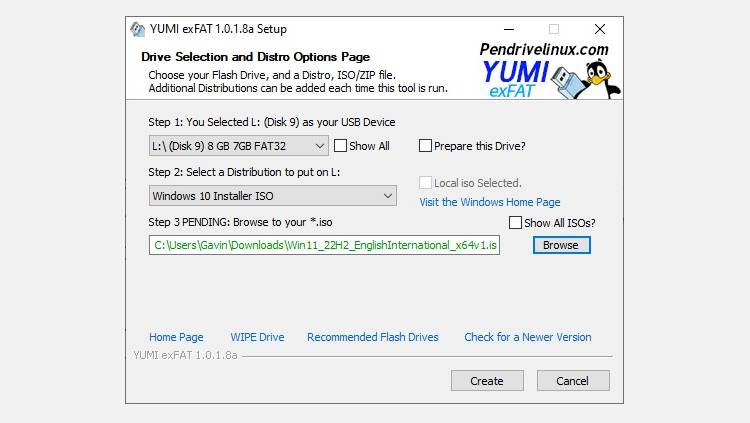The image size is (750, 423).
Task: Toggle the Show All ISOs checkbox
Action: tap(515, 223)
